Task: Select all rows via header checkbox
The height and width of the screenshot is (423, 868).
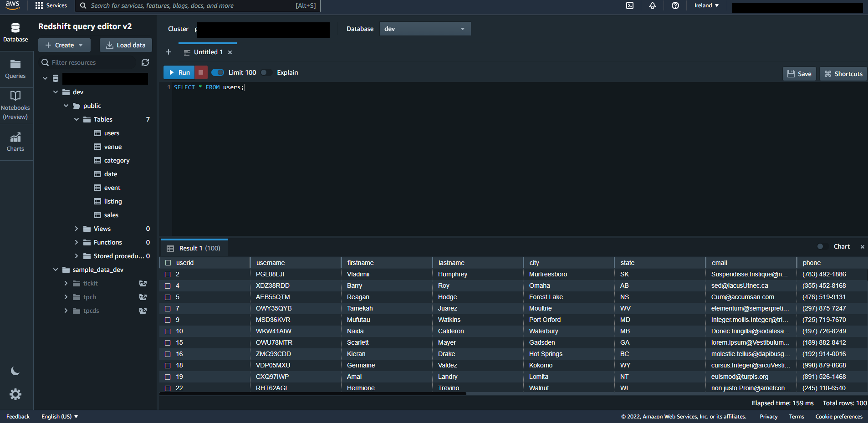Action: [168, 263]
